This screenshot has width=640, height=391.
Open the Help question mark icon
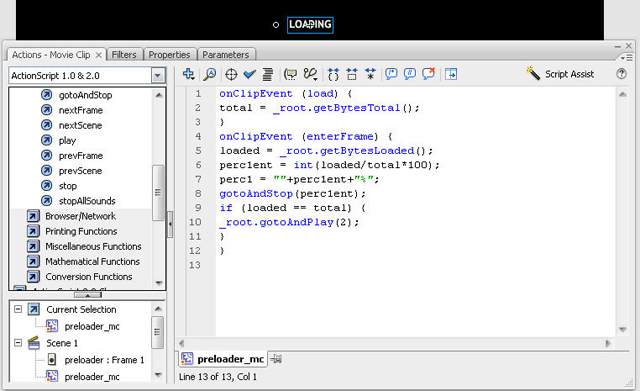click(621, 74)
